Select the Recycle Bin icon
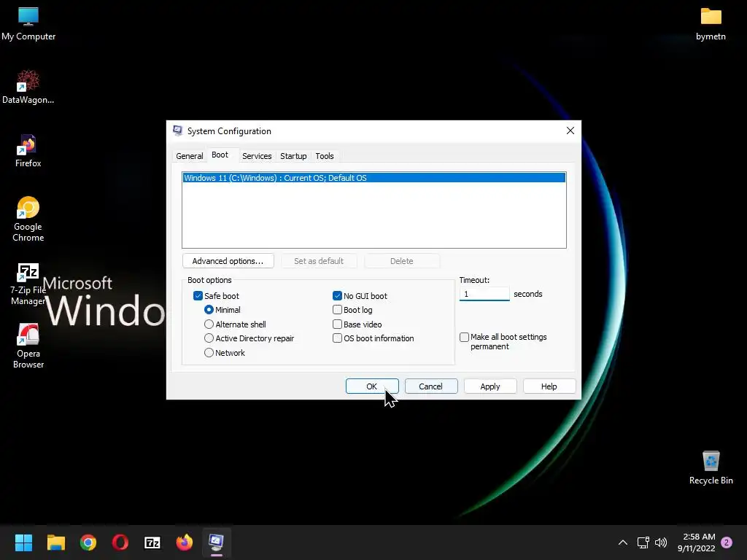The height and width of the screenshot is (560, 747). coord(711,467)
